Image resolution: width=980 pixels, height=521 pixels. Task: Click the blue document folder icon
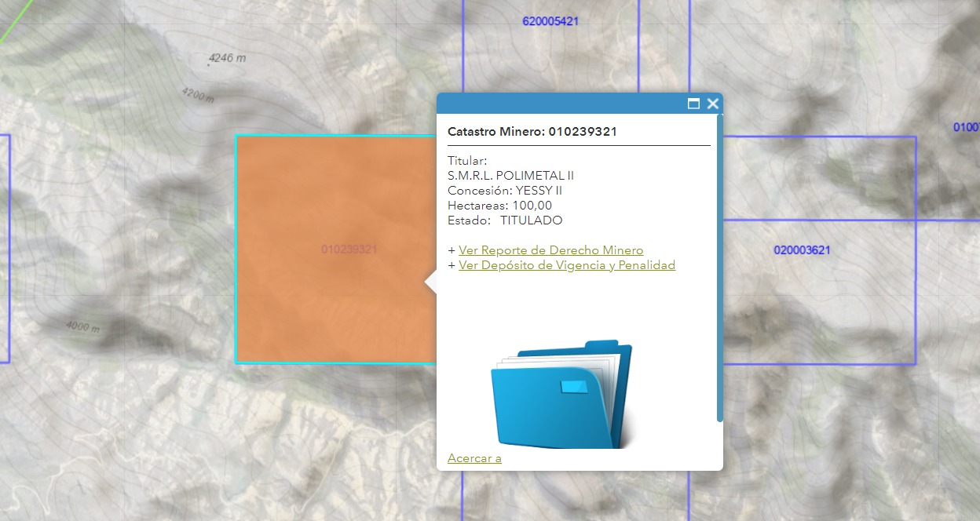561,395
